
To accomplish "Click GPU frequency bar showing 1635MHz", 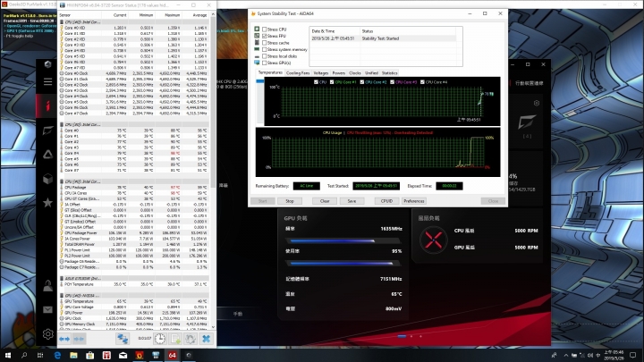I will [x=343, y=241].
